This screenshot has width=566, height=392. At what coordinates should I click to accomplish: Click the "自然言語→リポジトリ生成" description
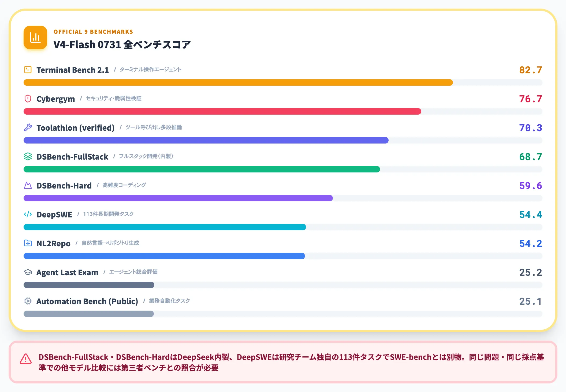[x=110, y=243]
